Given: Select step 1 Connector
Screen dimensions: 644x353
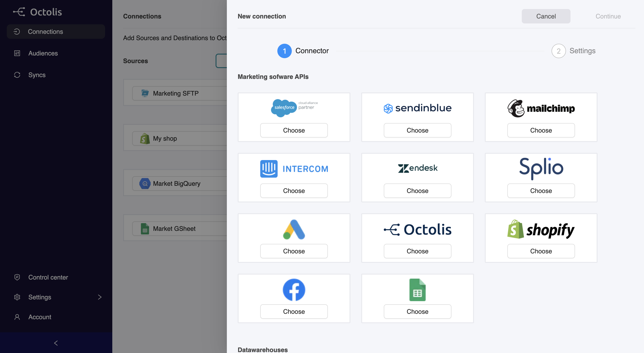Looking at the screenshot, I should [303, 51].
